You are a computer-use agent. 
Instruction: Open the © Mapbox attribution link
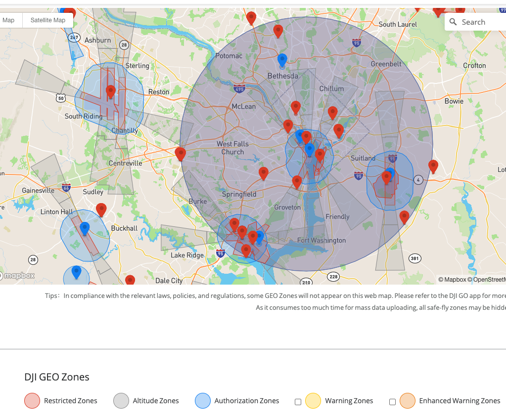tap(452, 280)
